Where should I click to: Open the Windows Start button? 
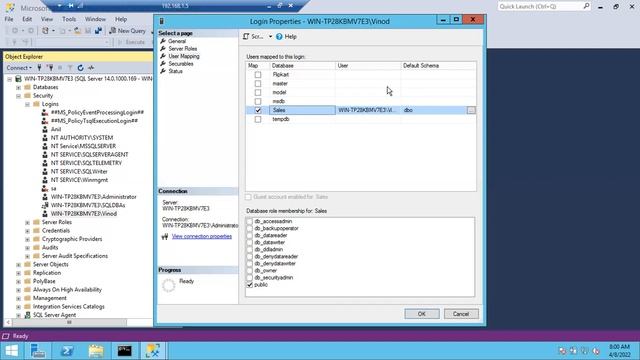coord(12,351)
